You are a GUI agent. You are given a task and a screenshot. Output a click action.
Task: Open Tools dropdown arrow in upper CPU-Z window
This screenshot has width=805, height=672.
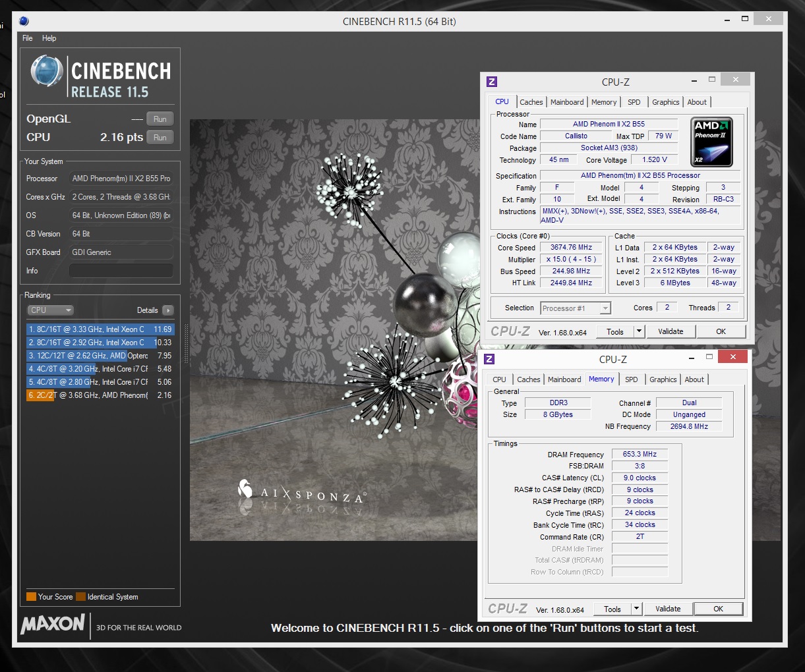coord(639,332)
